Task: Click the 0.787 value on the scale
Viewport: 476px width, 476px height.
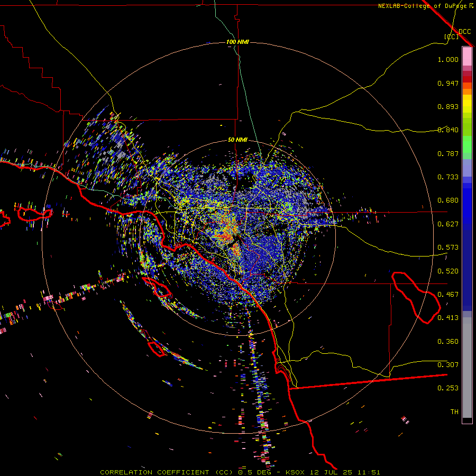Action: point(448,153)
